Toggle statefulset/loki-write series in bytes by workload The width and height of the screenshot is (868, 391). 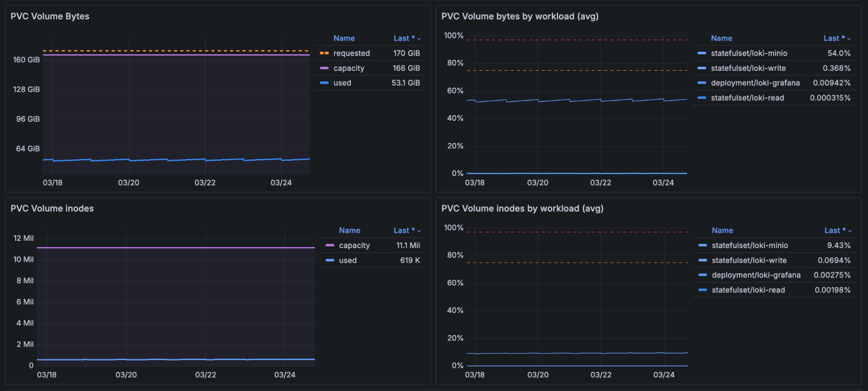pyautogui.click(x=748, y=68)
